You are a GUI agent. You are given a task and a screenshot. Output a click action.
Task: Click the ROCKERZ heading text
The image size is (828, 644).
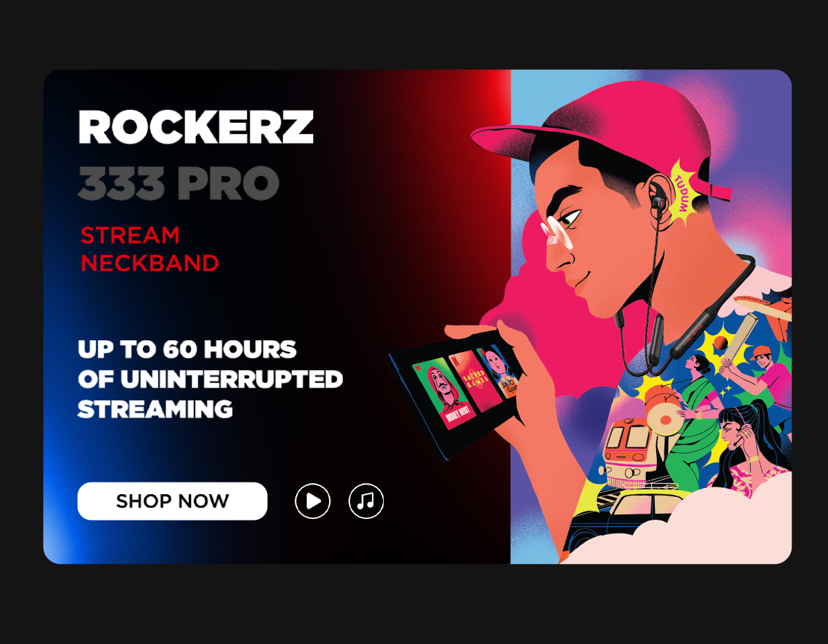tap(196, 127)
